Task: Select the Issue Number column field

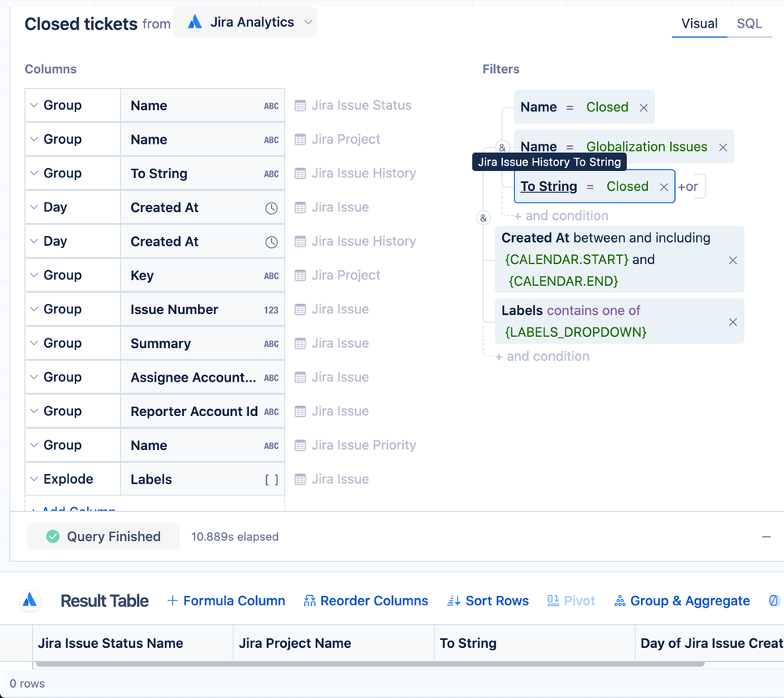Action: click(203, 309)
